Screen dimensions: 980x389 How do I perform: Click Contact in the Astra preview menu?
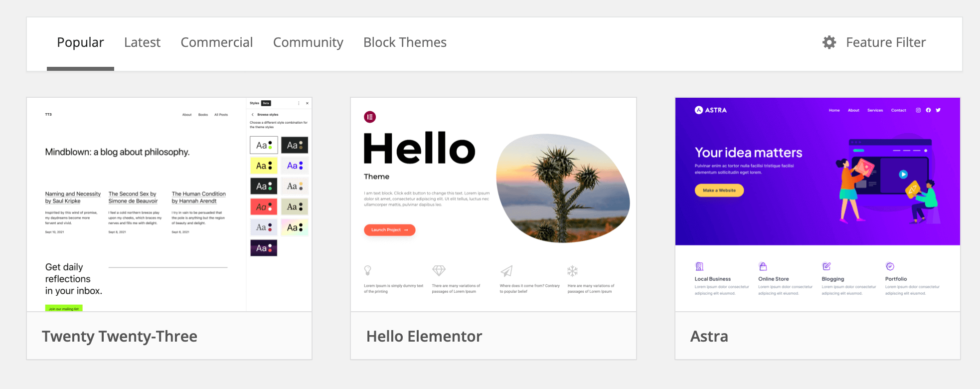tap(898, 110)
